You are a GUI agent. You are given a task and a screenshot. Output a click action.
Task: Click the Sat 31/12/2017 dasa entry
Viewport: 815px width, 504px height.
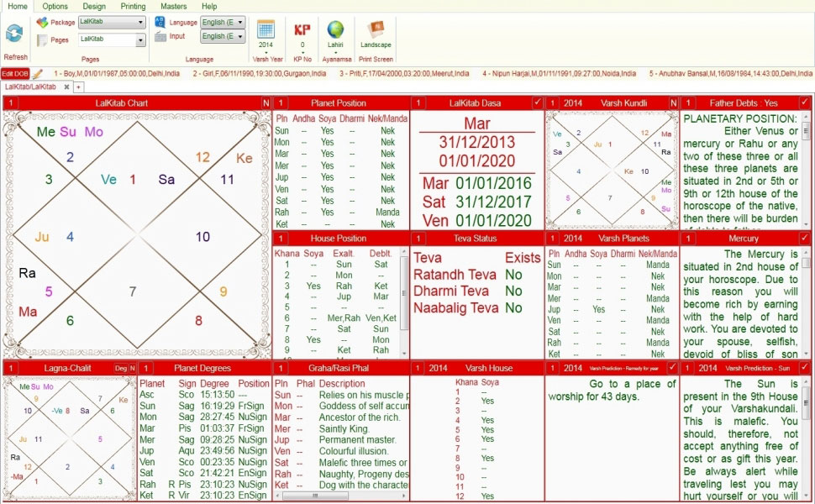477,202
